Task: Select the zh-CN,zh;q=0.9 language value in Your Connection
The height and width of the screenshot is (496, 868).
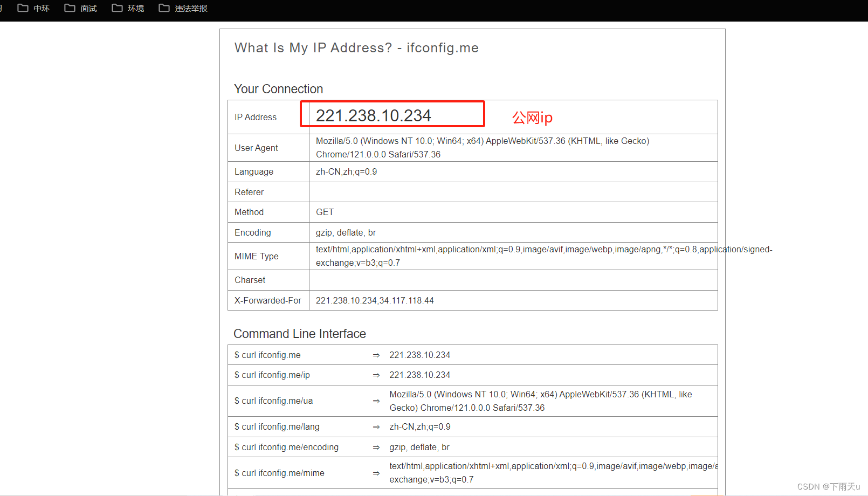Action: point(346,171)
